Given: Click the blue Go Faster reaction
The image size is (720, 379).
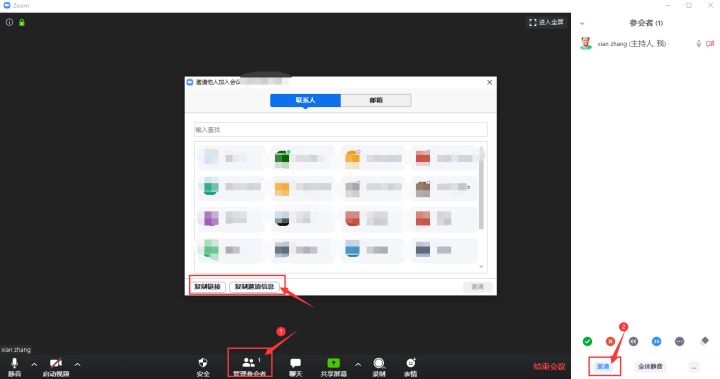Looking at the screenshot, I should point(657,341).
